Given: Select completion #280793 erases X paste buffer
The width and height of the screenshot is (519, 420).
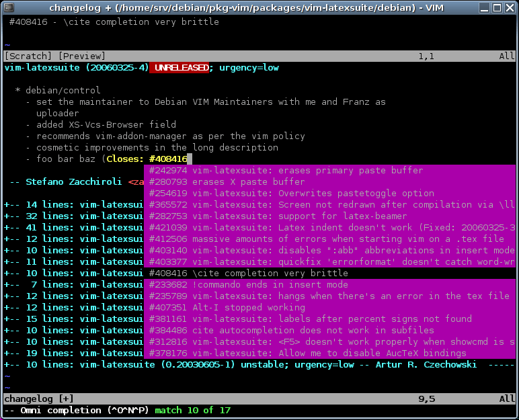Looking at the screenshot, I should tap(329, 181).
